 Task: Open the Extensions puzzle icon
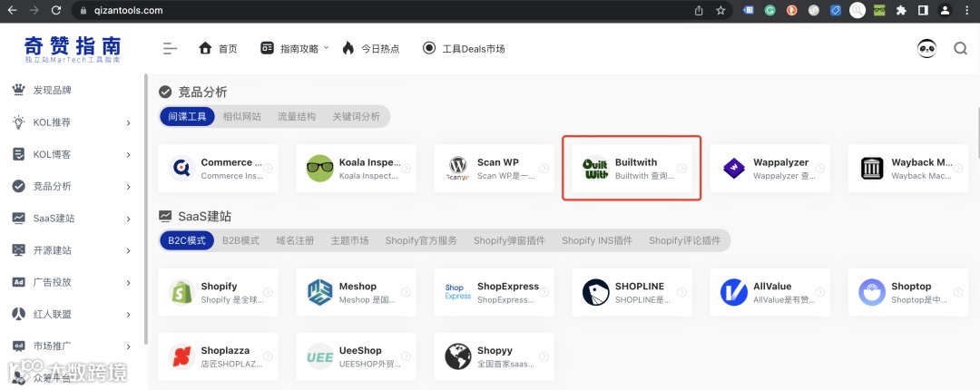[901, 10]
